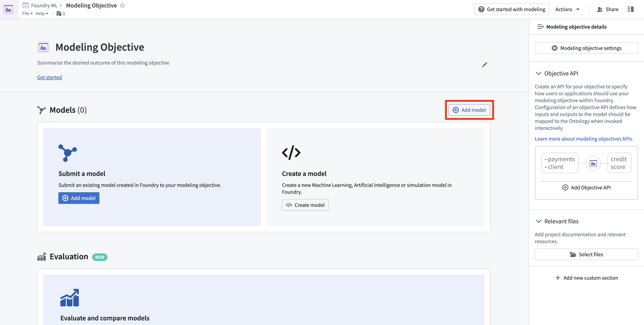Click the credit score output box in API diagram

tap(619, 163)
